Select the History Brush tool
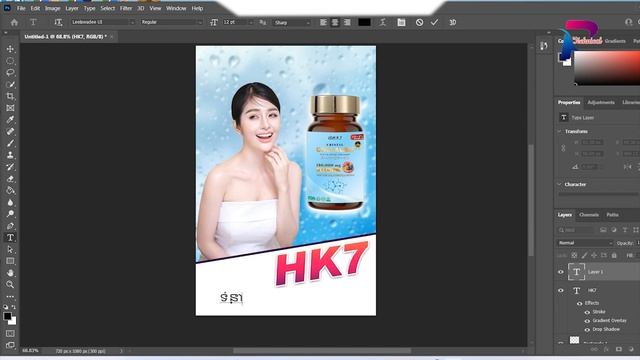640x360 pixels. [10, 167]
